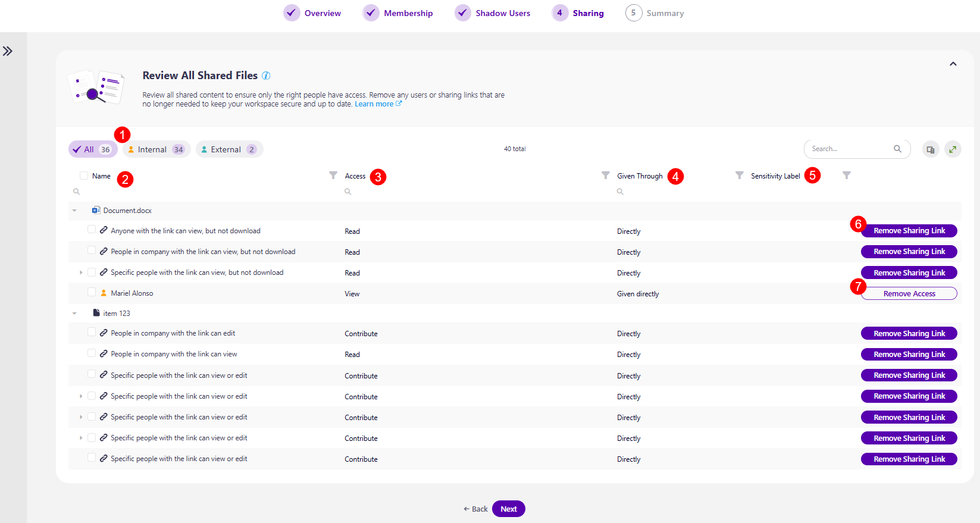Open the Sensitivity Label column filter
980x523 pixels.
pos(846,176)
